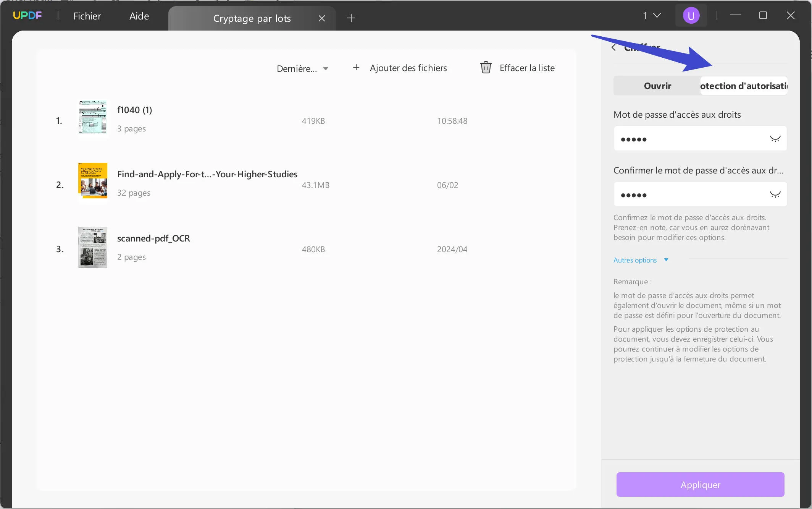Open a new tab with plus icon
The height and width of the screenshot is (509, 812).
pyautogui.click(x=351, y=18)
